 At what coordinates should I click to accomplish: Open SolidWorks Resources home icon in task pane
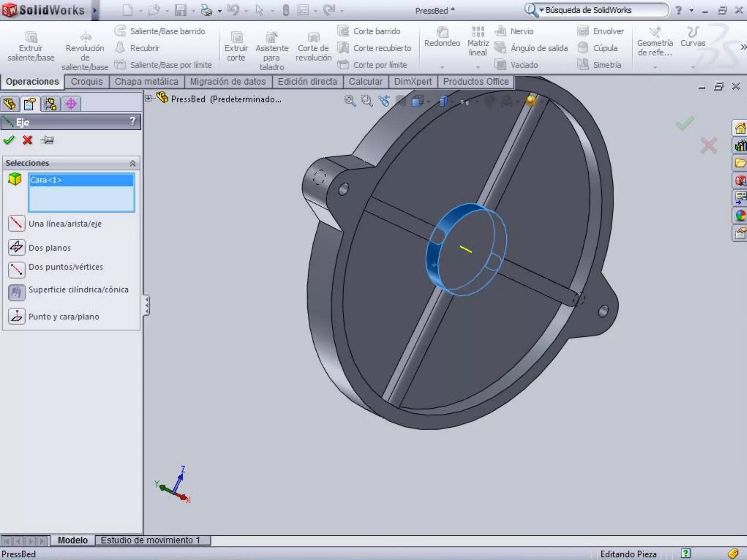point(740,128)
